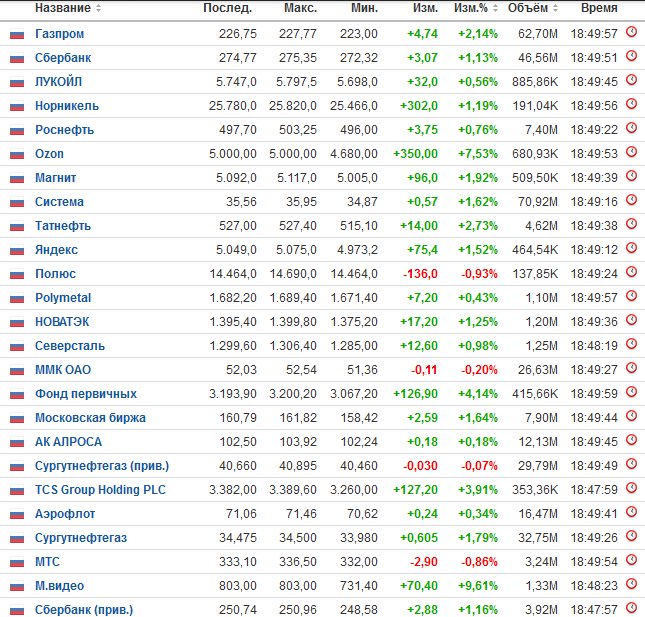Click the Макс. column header
The height and width of the screenshot is (617, 645).
click(x=300, y=8)
